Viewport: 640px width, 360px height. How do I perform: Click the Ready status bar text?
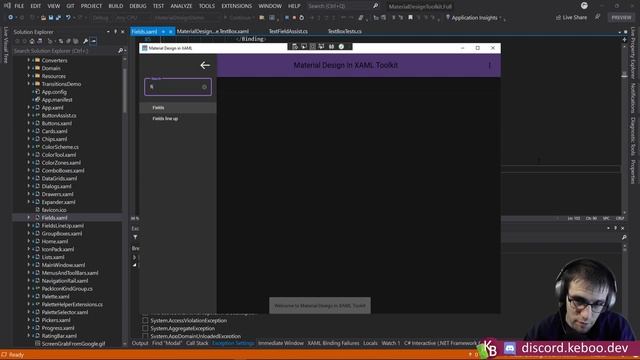pyautogui.click(x=16, y=355)
